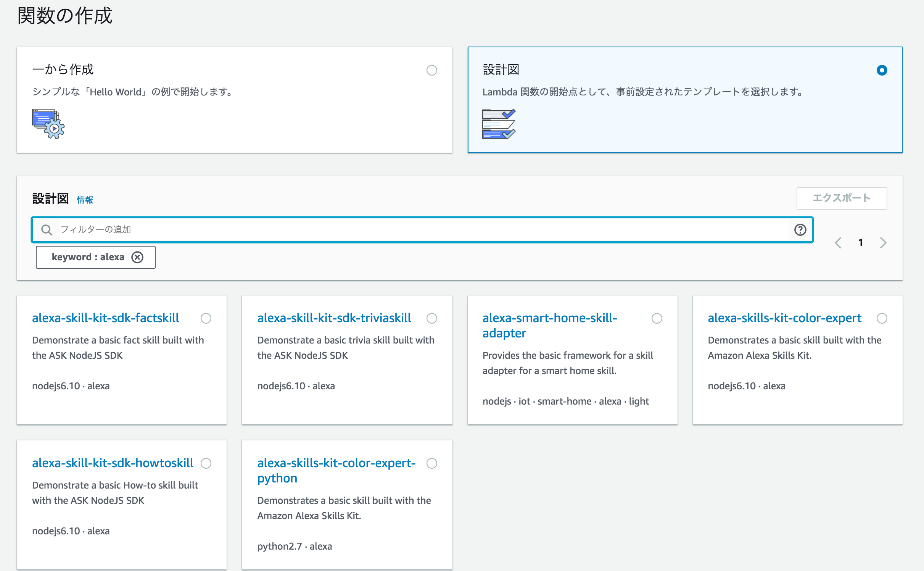
Task: Choose alexa-skill-kit-sdk-triviaskill radio button
Action: click(431, 318)
